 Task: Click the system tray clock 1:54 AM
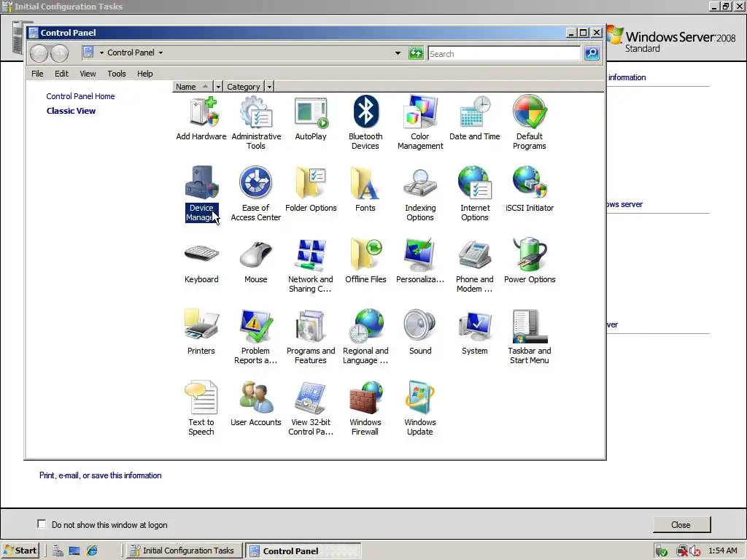tap(722, 551)
